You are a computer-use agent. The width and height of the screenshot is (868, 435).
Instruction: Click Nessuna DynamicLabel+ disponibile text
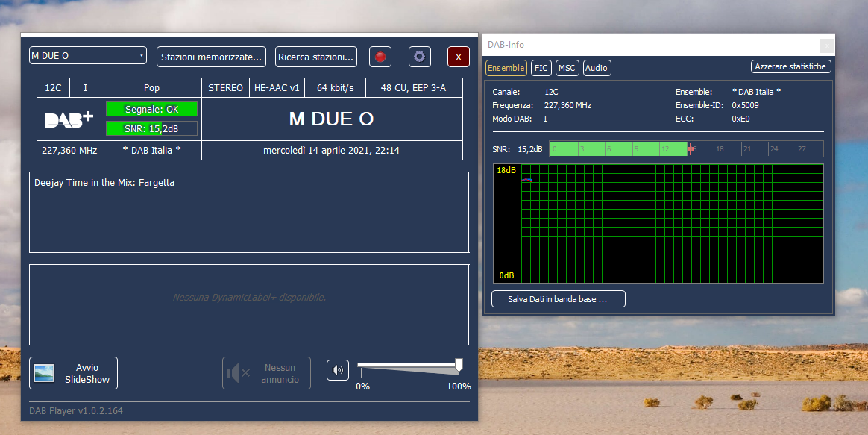(249, 298)
